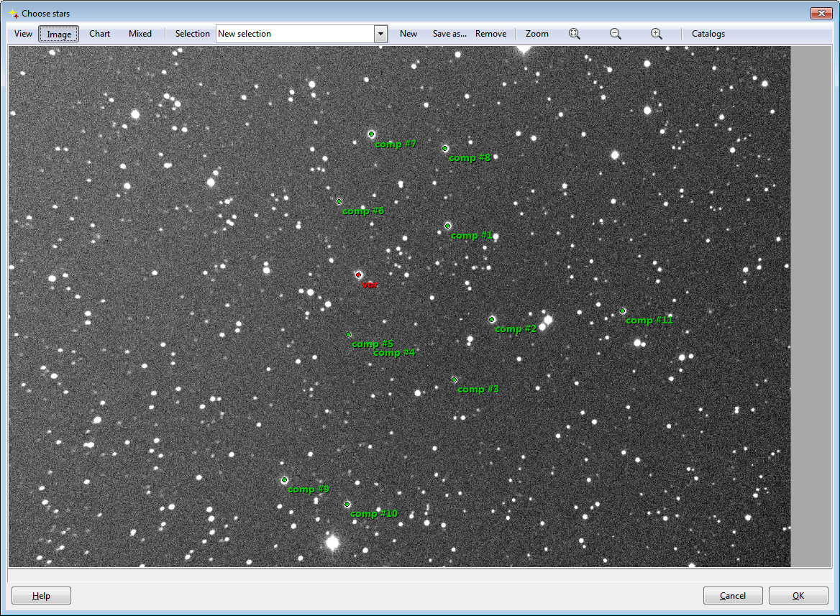Click the comp #7 star marker

click(x=371, y=134)
